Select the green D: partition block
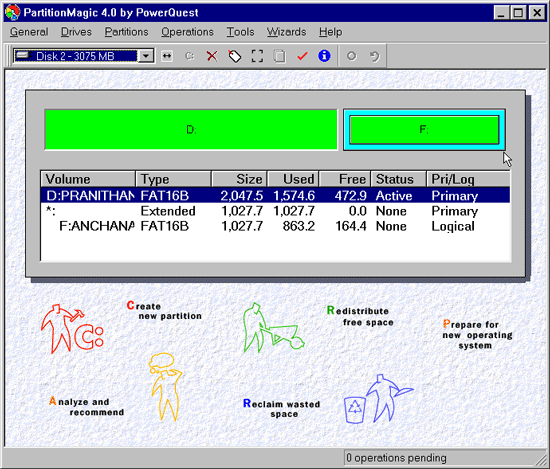 (191, 130)
